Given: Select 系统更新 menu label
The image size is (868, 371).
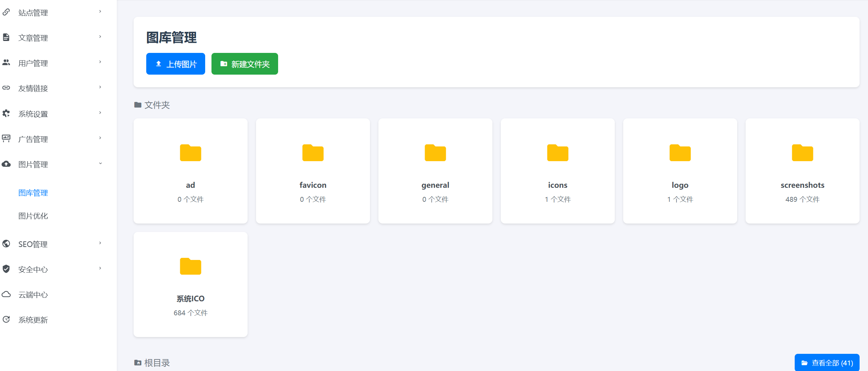Looking at the screenshot, I should [x=33, y=320].
